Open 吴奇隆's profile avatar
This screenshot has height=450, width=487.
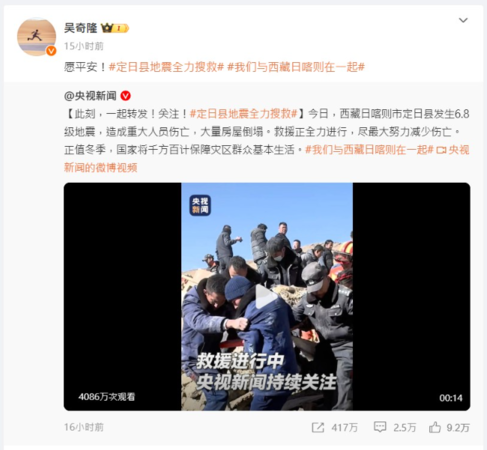[x=36, y=37]
